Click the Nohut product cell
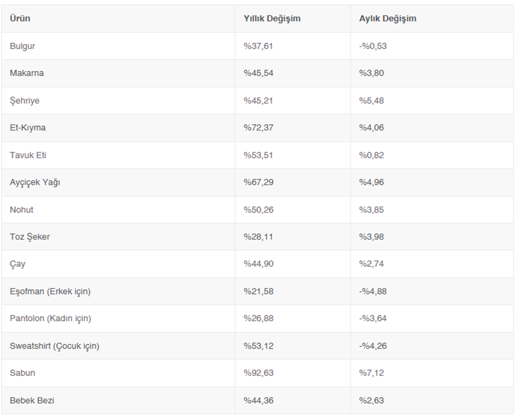 (x=22, y=210)
